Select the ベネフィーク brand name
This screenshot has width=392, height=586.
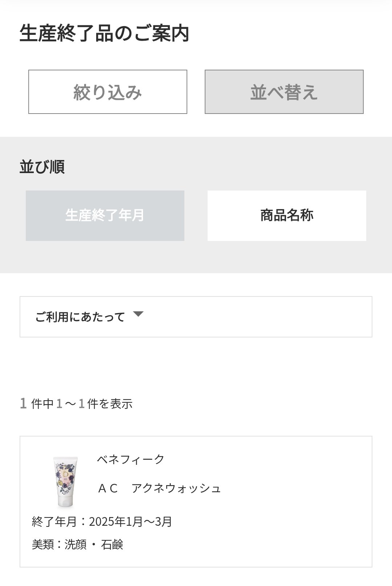point(131,459)
